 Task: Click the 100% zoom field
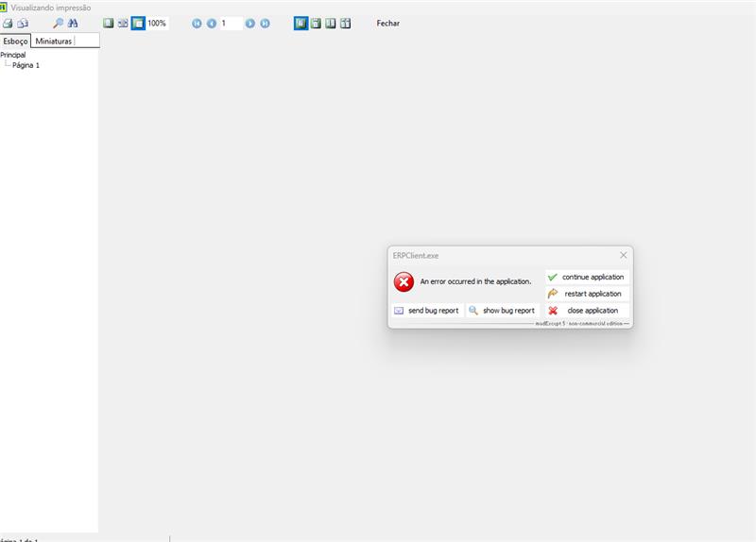pos(157,23)
